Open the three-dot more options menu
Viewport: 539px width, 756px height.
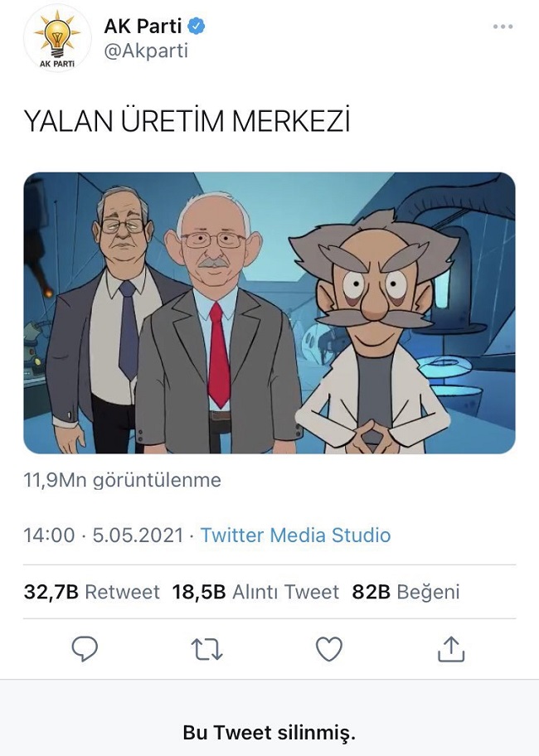(x=503, y=27)
